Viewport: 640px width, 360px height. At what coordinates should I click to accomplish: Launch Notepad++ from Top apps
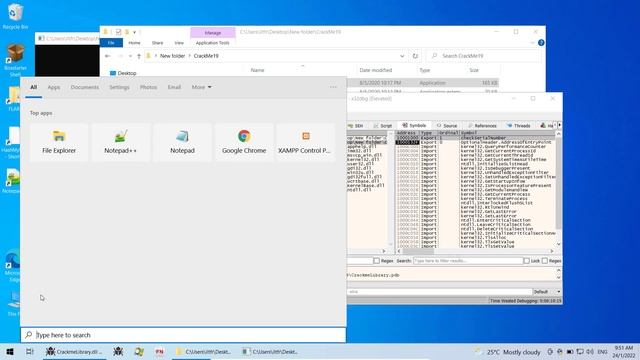tap(120, 142)
